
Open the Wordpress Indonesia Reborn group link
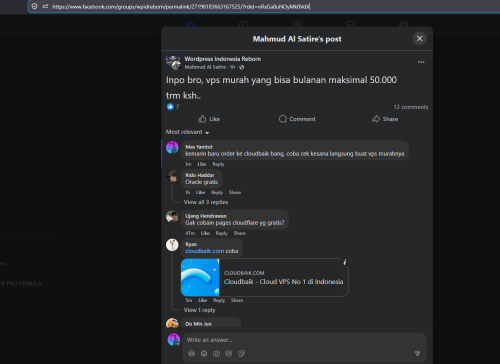(223, 59)
